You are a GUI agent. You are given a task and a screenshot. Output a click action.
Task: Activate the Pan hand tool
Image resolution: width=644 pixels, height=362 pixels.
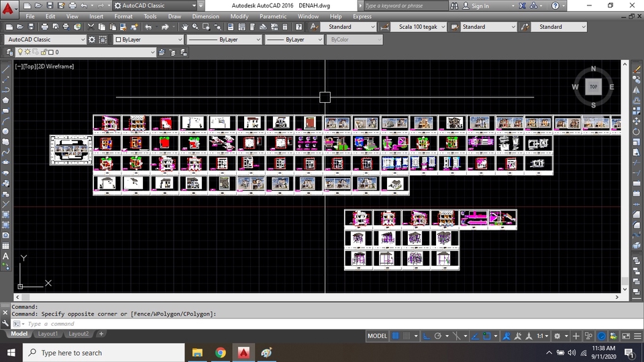pos(185,27)
